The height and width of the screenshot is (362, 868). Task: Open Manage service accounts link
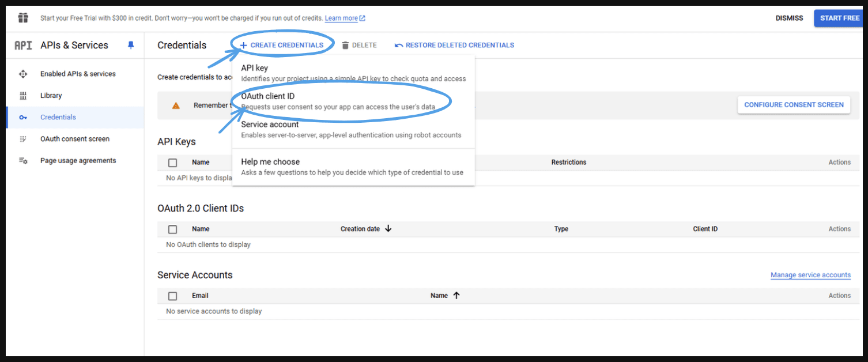coord(810,275)
